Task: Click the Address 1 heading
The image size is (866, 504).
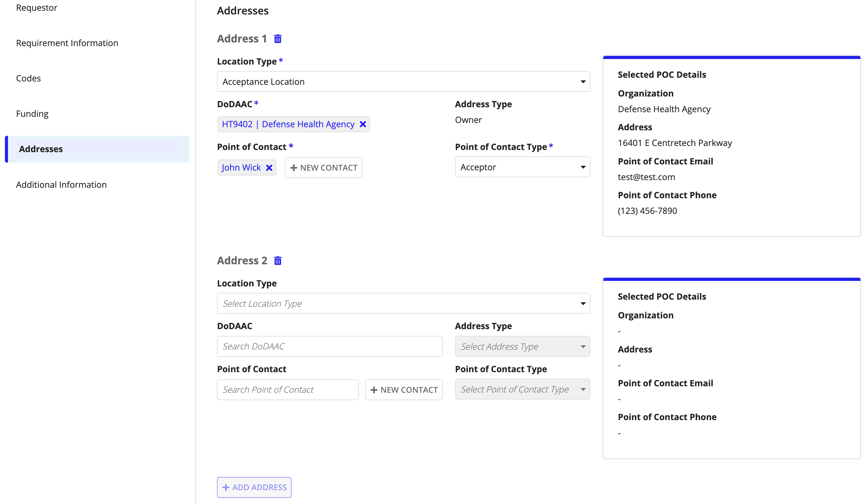Action: 242,39
